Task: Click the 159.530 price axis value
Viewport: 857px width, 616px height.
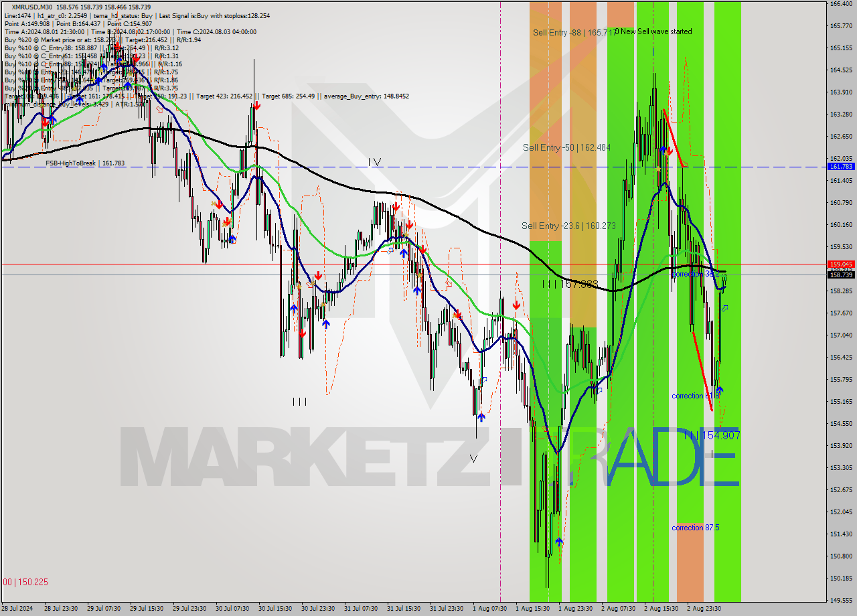Action: tap(841, 247)
